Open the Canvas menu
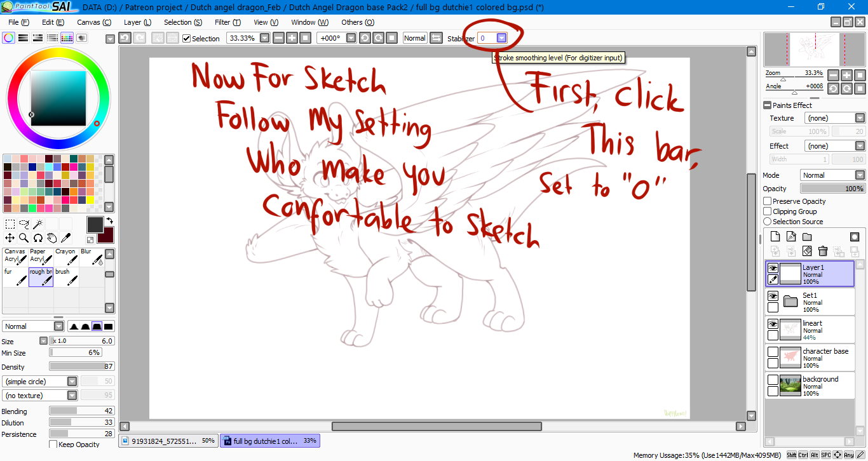Viewport: 868px width, 461px height. tap(94, 22)
